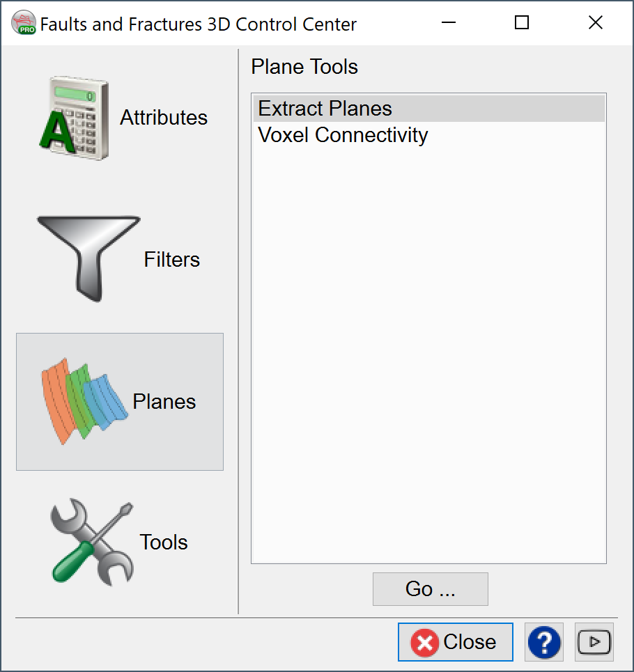This screenshot has width=634, height=672.
Task: Open the Tools category label
Action: click(x=164, y=542)
